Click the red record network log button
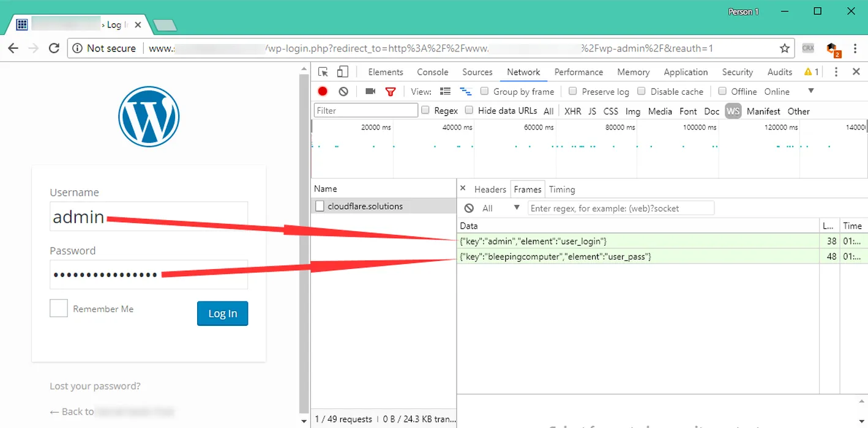Image resolution: width=868 pixels, height=428 pixels. tap(323, 91)
